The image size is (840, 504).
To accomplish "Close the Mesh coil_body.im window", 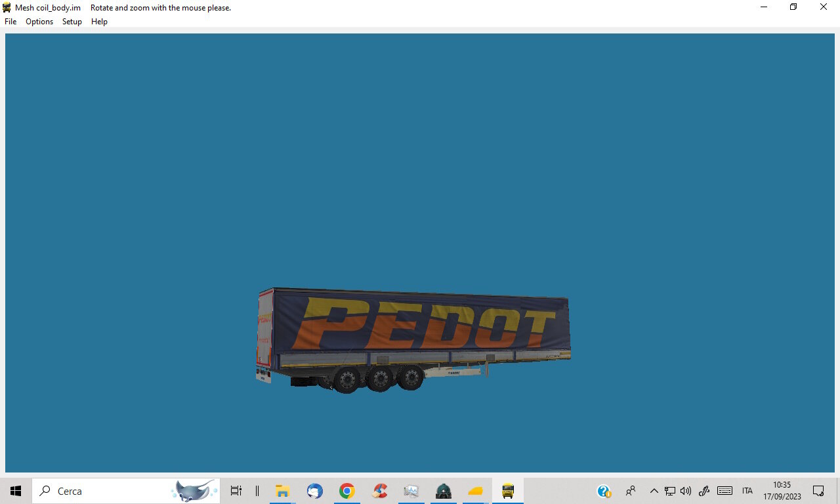I will (x=824, y=7).
